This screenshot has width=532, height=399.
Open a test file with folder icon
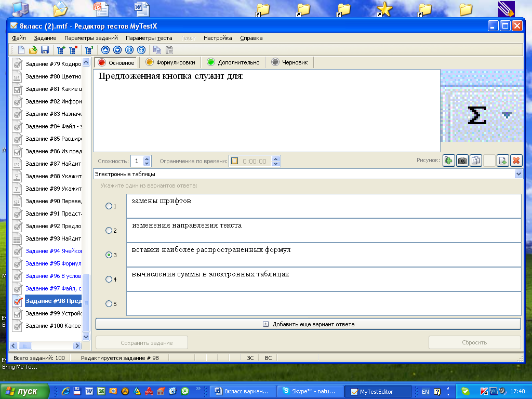tap(33, 50)
